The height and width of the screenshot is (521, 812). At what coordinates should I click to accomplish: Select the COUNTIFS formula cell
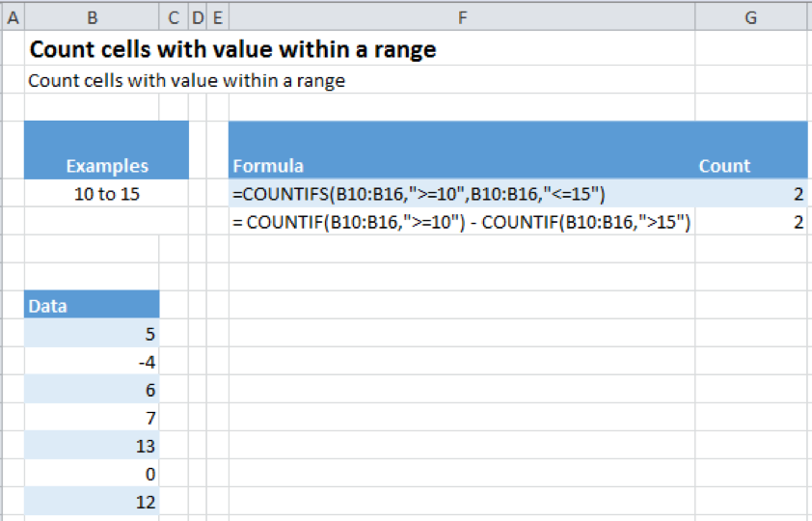click(462, 194)
